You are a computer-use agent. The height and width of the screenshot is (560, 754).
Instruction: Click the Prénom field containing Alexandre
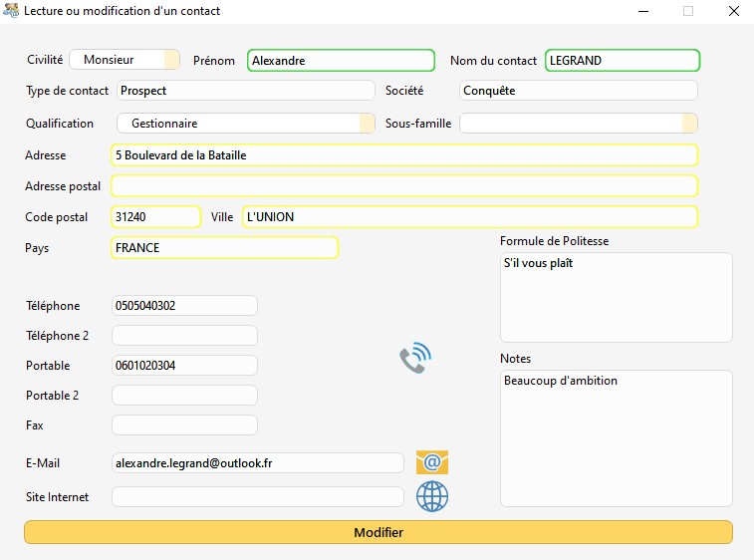341,60
